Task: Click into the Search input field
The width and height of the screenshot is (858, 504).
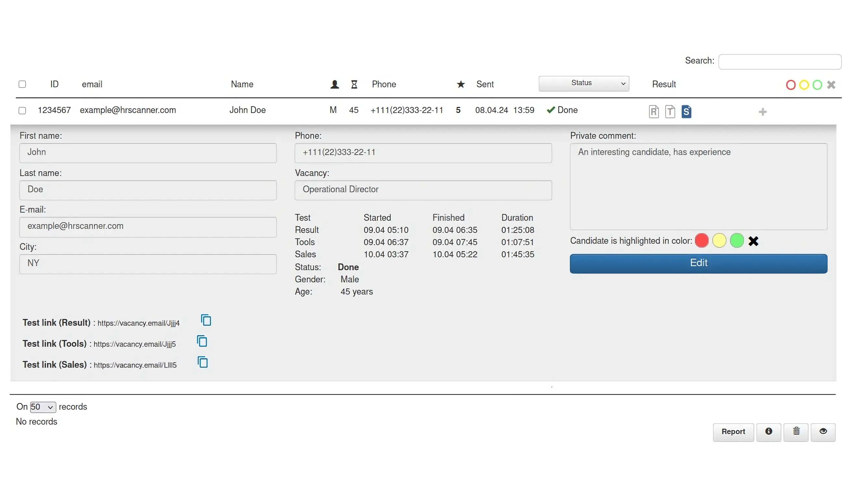Action: coord(779,62)
